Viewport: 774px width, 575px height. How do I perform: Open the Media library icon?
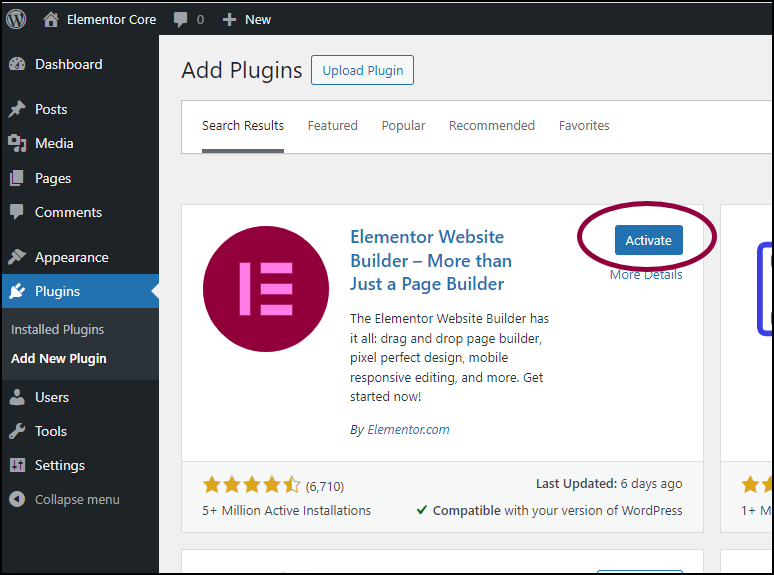coord(17,143)
